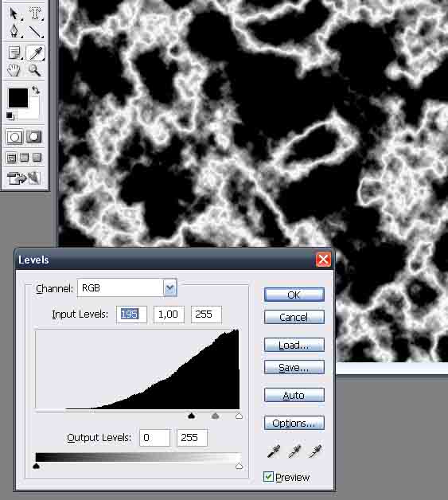Toggle the Preview checkbox
Viewport: 448px width, 500px height.
coord(268,477)
